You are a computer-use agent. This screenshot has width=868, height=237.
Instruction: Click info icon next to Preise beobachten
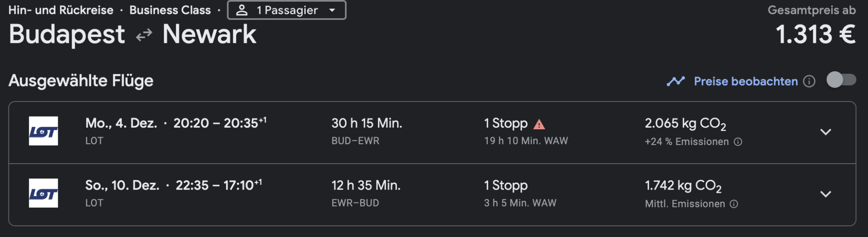(x=810, y=81)
